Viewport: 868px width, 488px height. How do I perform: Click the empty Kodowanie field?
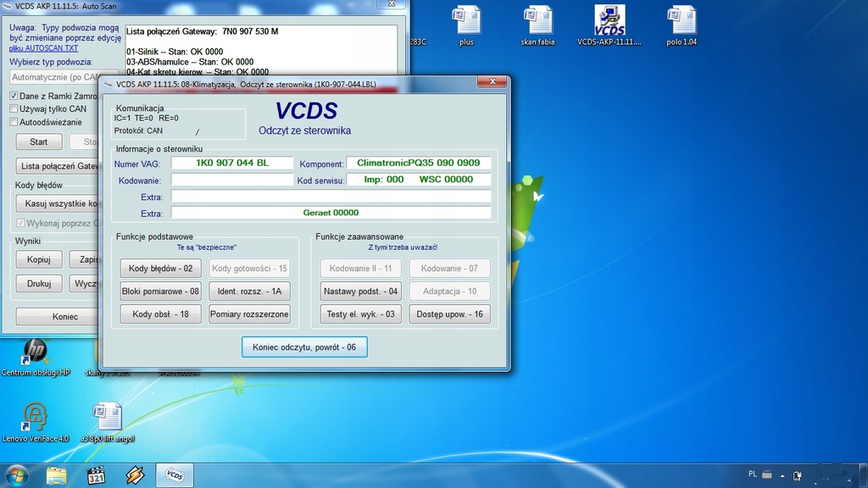point(232,180)
